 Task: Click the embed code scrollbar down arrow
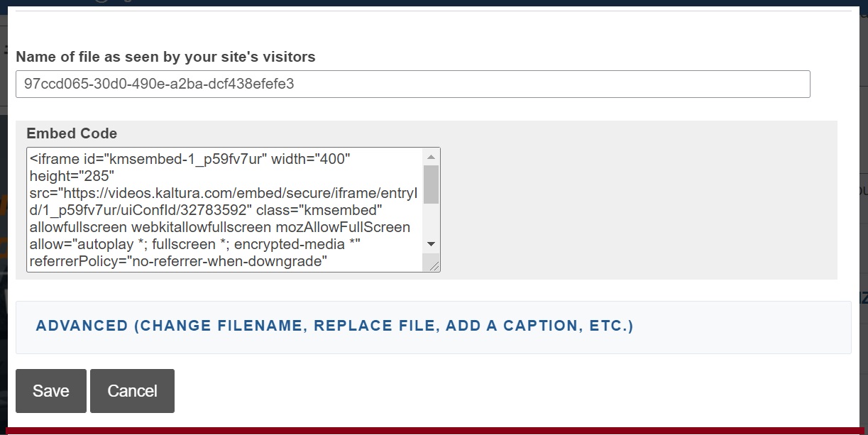[431, 244]
